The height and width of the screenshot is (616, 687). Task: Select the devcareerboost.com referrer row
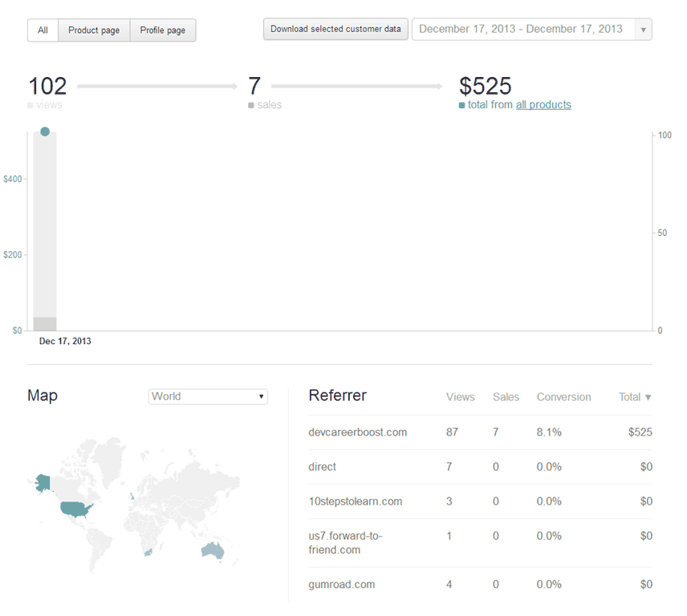480,432
